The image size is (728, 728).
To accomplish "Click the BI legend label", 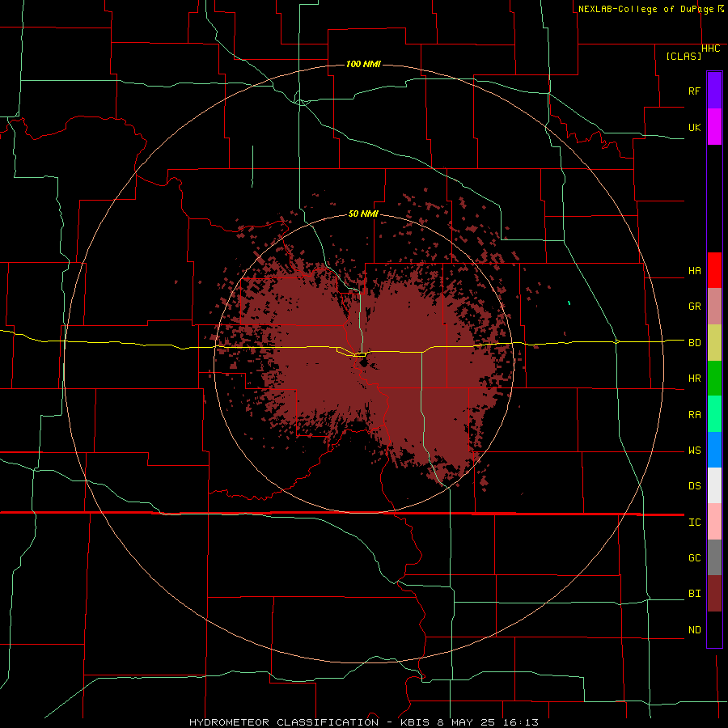I will tap(694, 594).
